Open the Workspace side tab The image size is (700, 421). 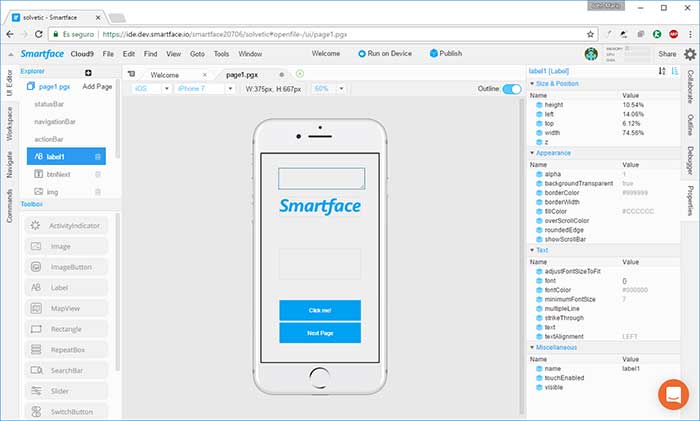pyautogui.click(x=9, y=124)
